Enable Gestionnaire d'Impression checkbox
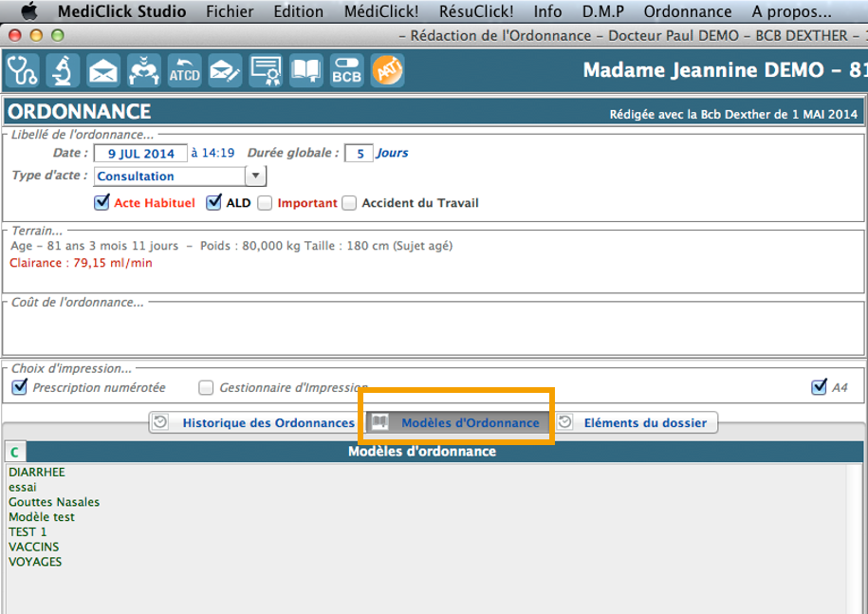 206,387
